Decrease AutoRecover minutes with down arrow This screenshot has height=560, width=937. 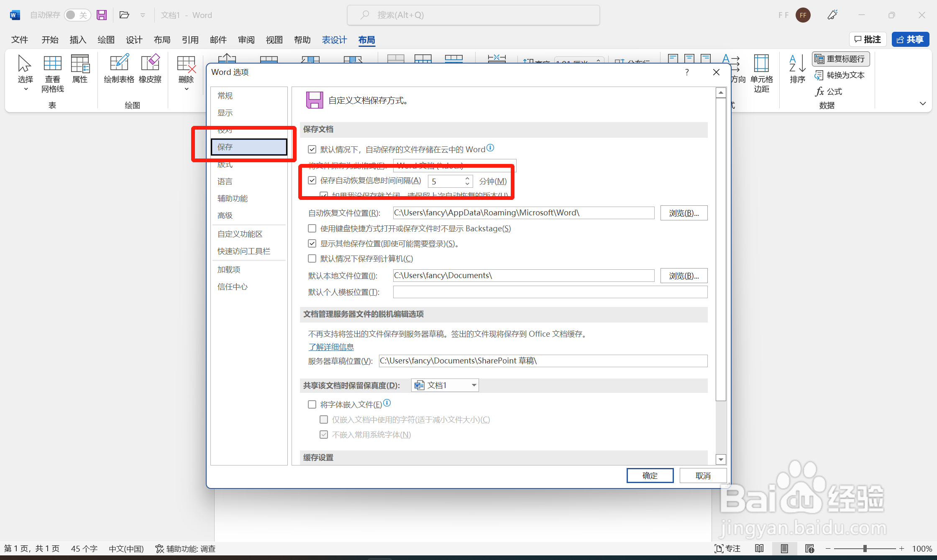(x=467, y=184)
